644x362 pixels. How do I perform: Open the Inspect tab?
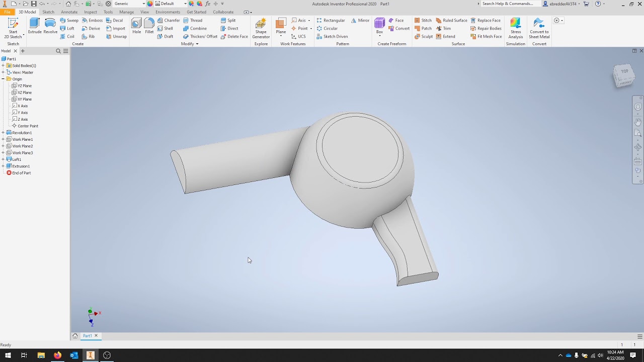91,12
